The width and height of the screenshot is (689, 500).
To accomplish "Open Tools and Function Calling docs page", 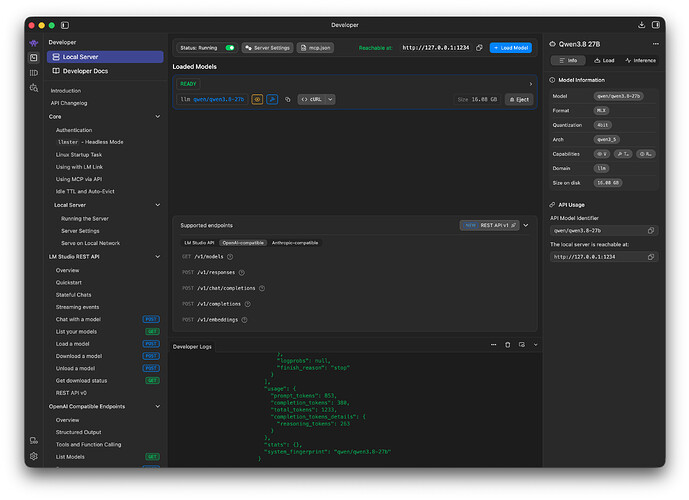I will click(88, 445).
